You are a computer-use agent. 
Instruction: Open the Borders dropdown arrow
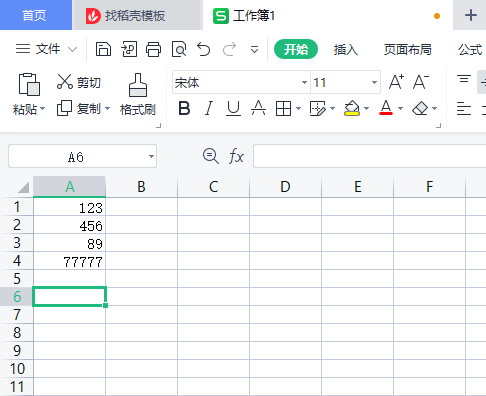click(298, 108)
